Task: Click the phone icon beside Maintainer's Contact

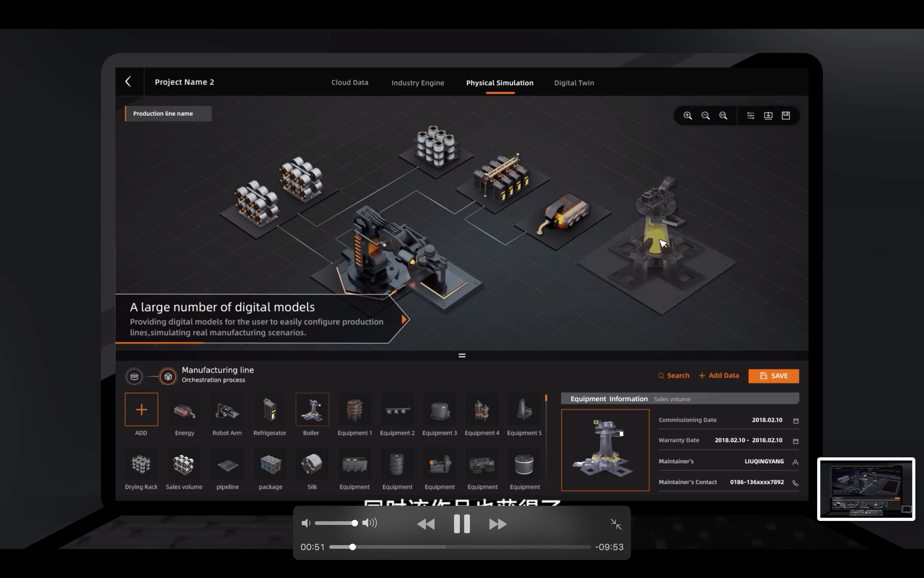Action: coord(796,483)
